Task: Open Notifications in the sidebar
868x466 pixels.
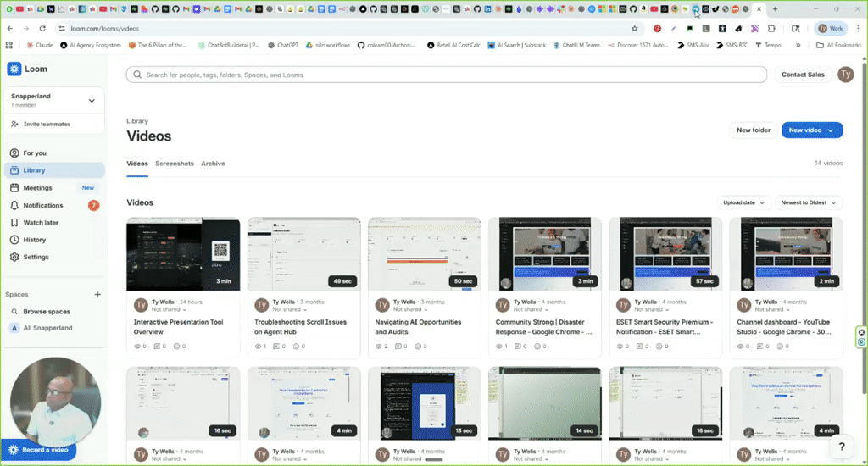Action: coord(54,205)
